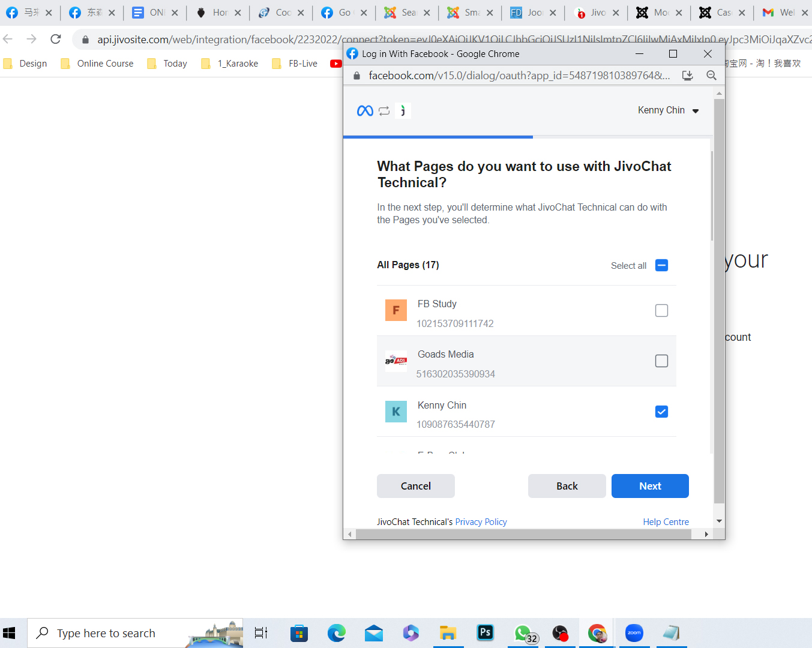812x648 pixels.
Task: Open Microsoft Edge from taskbar
Action: (337, 633)
